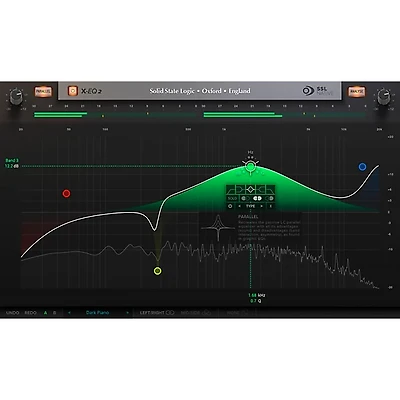This screenshot has width=400, height=400.
Task: Click the SSL Native logo
Action: click(318, 91)
